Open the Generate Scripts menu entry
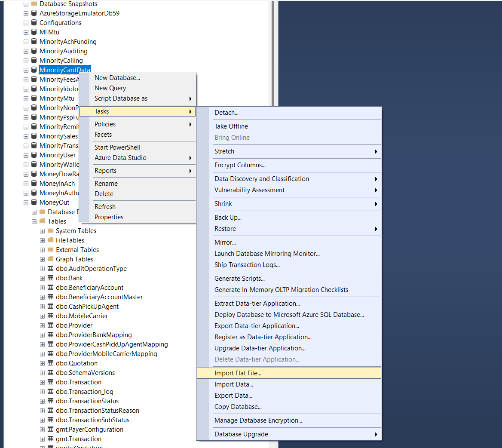The height and width of the screenshot is (448, 502). pos(239,279)
